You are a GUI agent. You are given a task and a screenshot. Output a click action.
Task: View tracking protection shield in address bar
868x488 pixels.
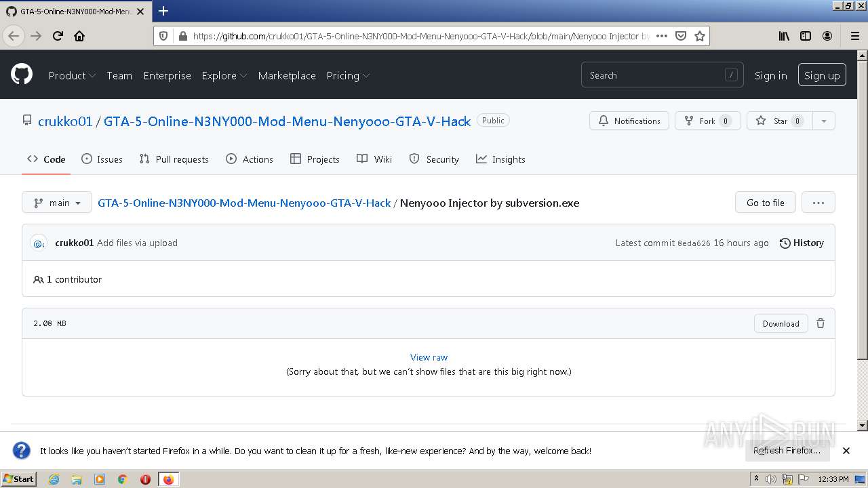pyautogui.click(x=163, y=36)
